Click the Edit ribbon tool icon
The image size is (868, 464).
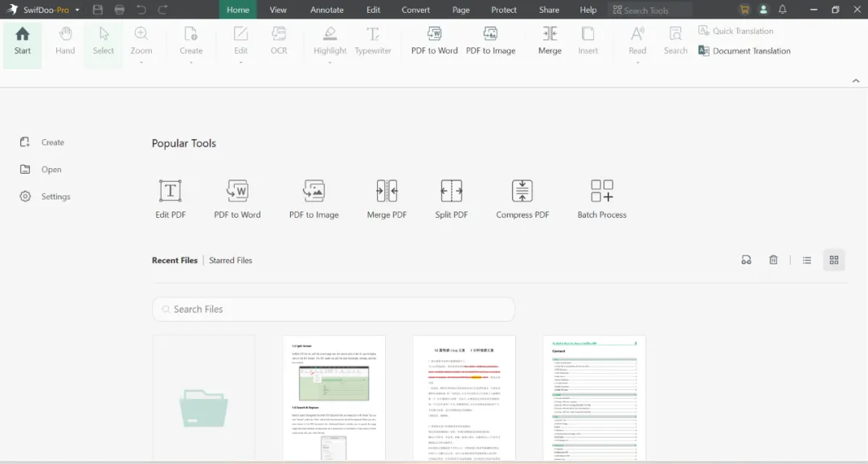point(241,35)
